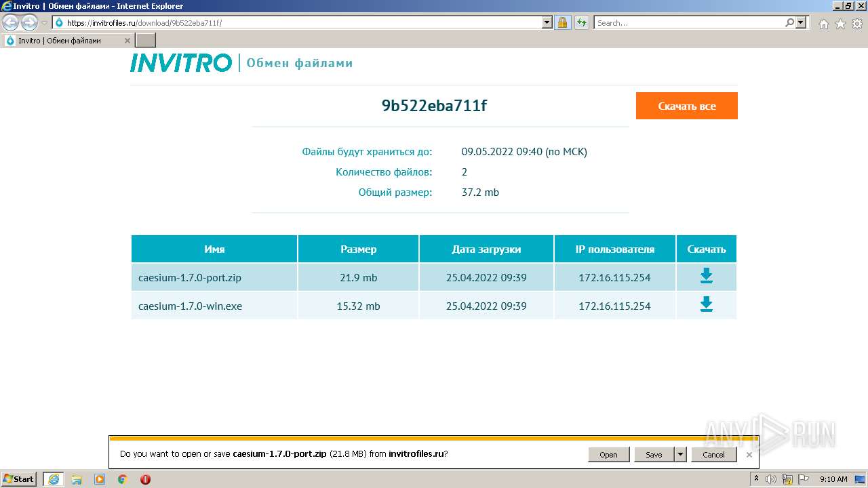Click the Refresh page icon
This screenshot has height=488, width=868.
(582, 22)
